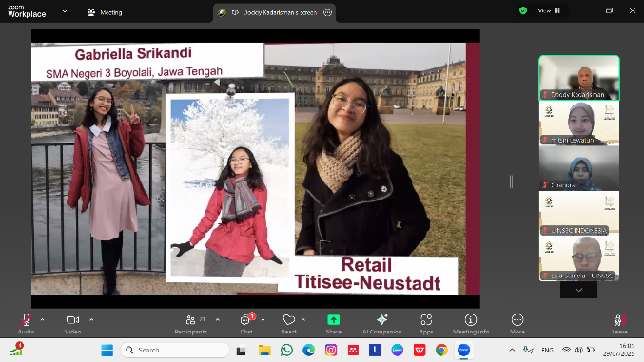Open the Chat panel with notification badge
Viewport: 644px width, 362px height.
click(x=246, y=320)
